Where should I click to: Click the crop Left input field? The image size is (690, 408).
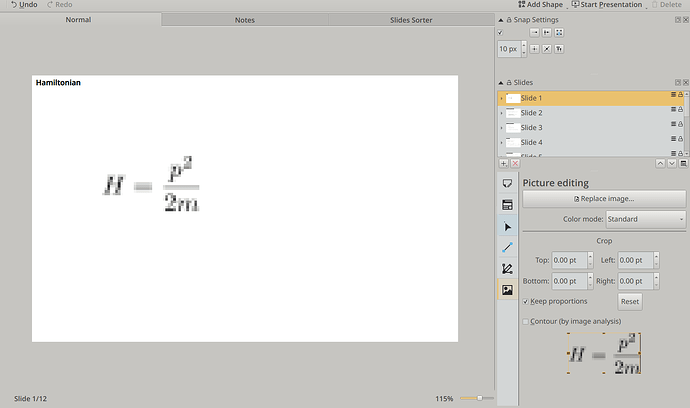(635, 260)
